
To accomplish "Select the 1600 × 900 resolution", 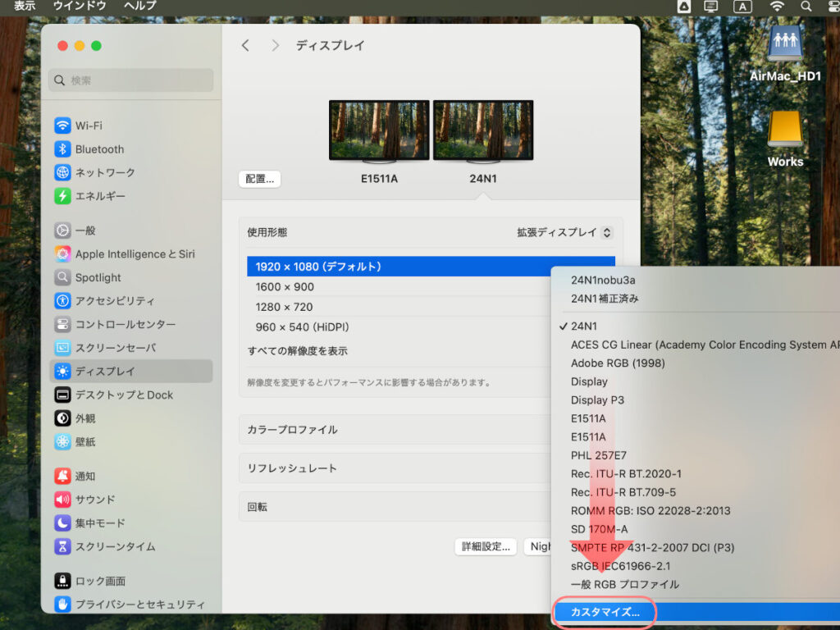I will point(285,286).
